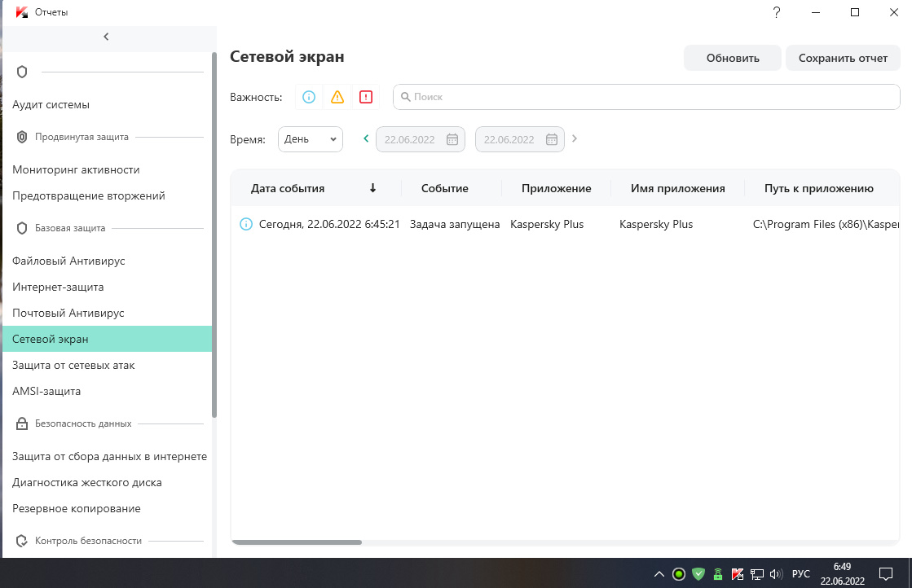The width and height of the screenshot is (912, 588).
Task: Go to the next time period
Action: tap(575, 138)
